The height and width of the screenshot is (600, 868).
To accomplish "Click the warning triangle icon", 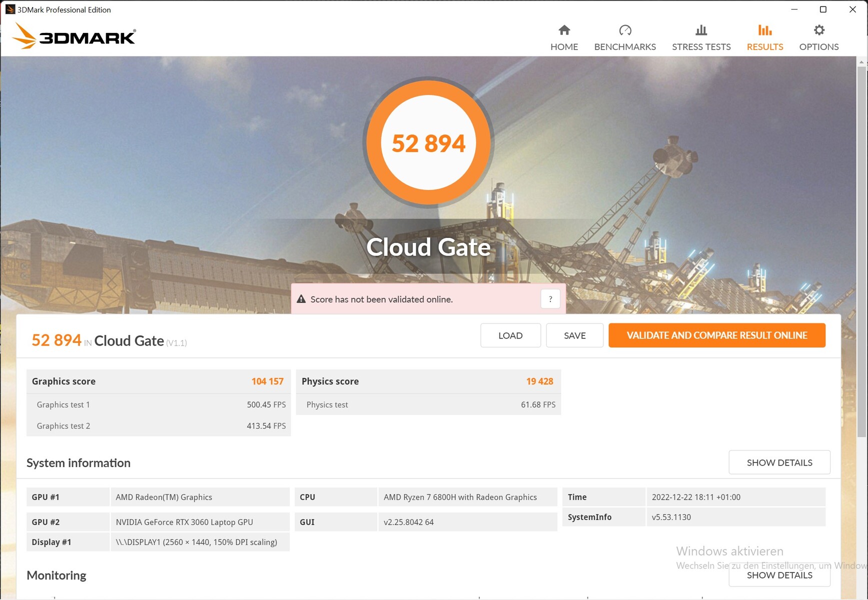I will tap(301, 299).
